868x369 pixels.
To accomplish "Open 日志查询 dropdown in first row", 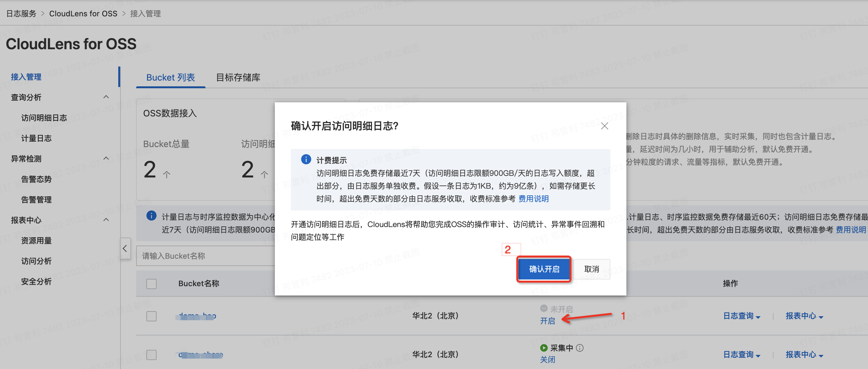I will (x=741, y=316).
